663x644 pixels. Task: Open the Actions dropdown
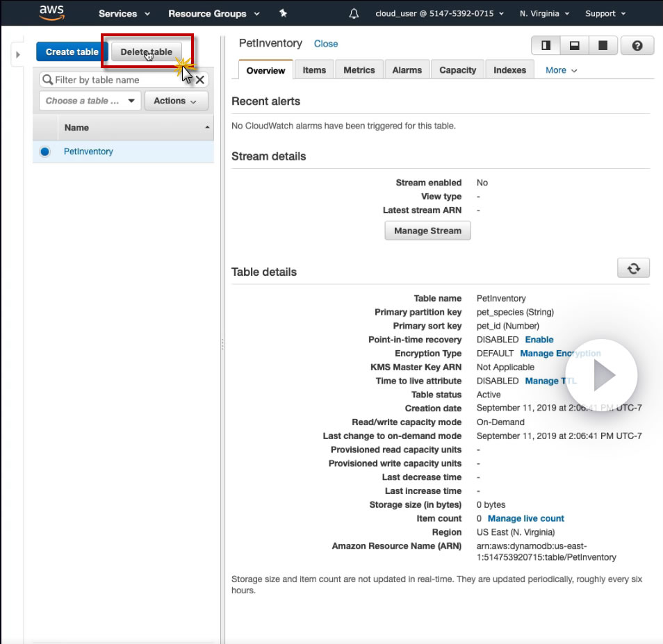pos(177,101)
